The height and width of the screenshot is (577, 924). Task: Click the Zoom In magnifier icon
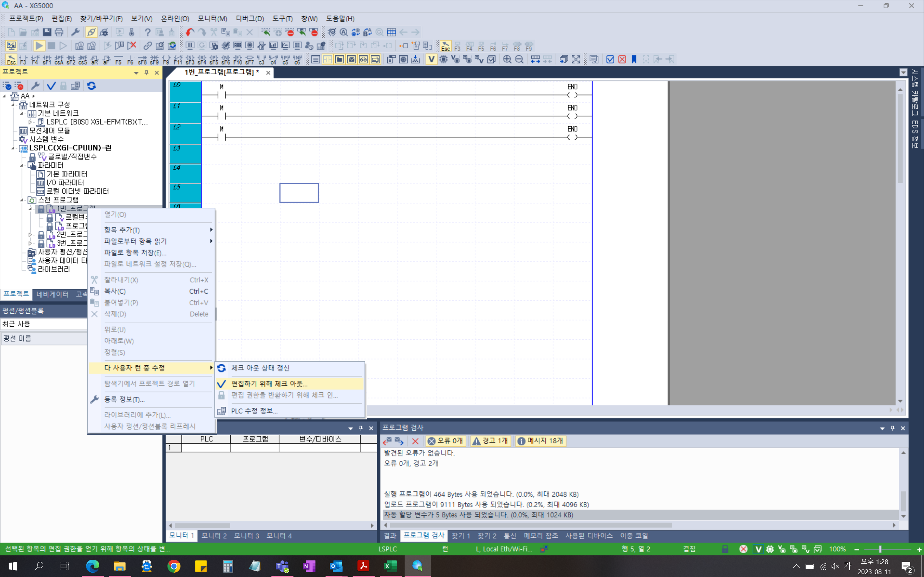point(507,60)
